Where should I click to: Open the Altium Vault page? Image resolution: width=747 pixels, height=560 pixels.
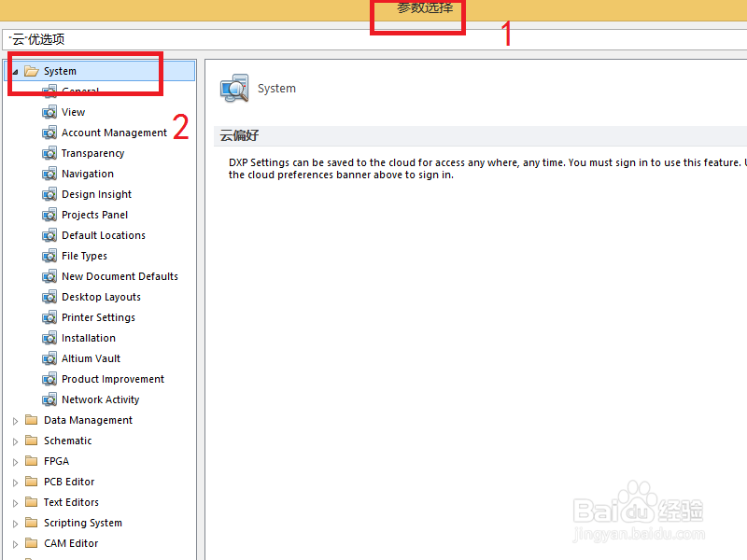91,358
